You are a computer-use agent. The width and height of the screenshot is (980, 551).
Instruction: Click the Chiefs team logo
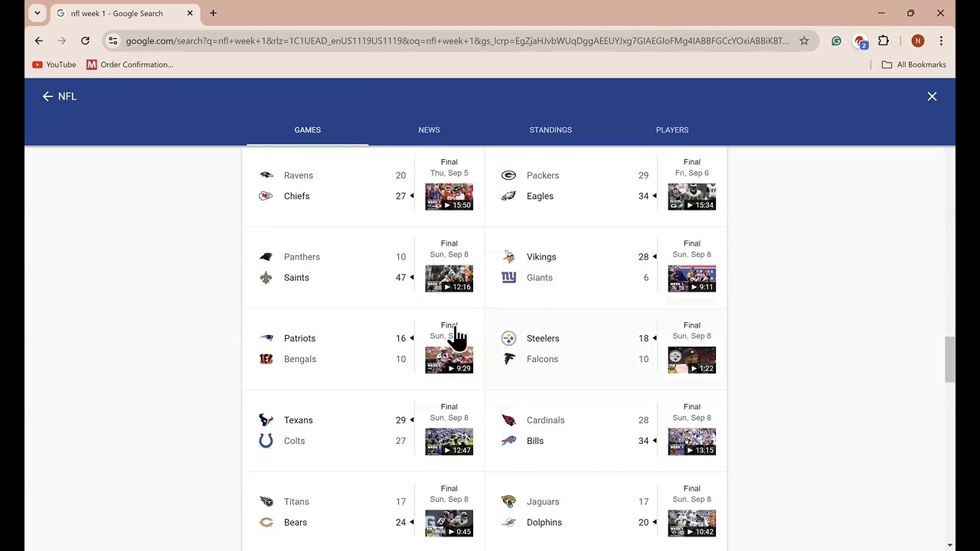266,196
